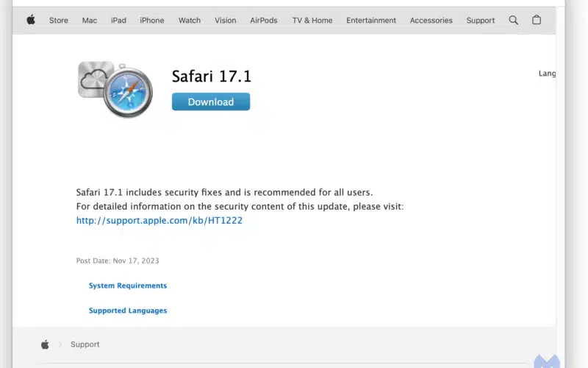Image resolution: width=588 pixels, height=368 pixels.
Task: Open the partially visible Languages dropdown
Action: pyautogui.click(x=547, y=74)
